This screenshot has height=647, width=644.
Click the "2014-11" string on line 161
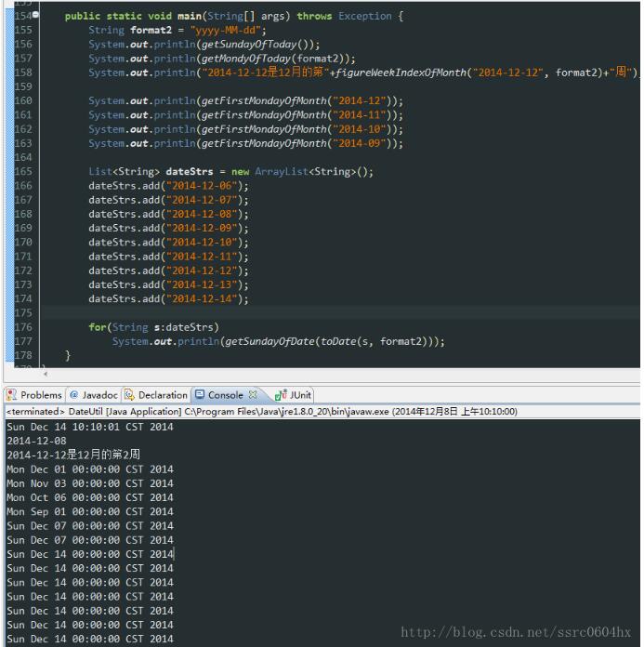coord(359,114)
